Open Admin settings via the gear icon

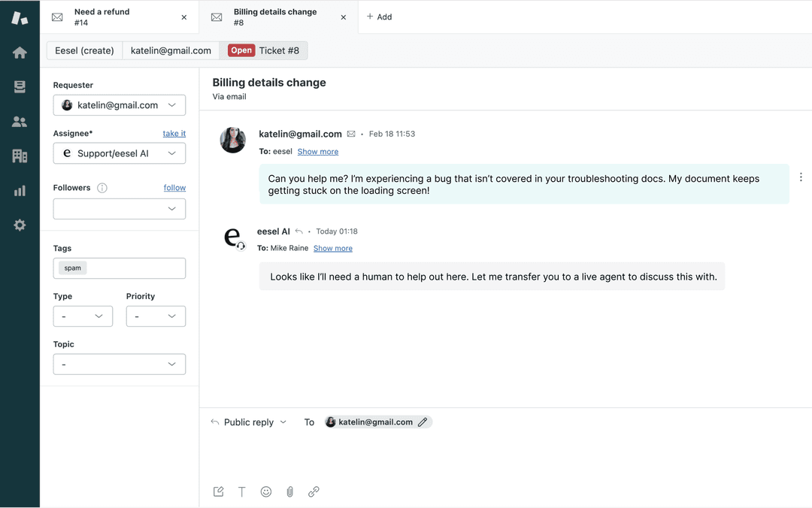(20, 225)
